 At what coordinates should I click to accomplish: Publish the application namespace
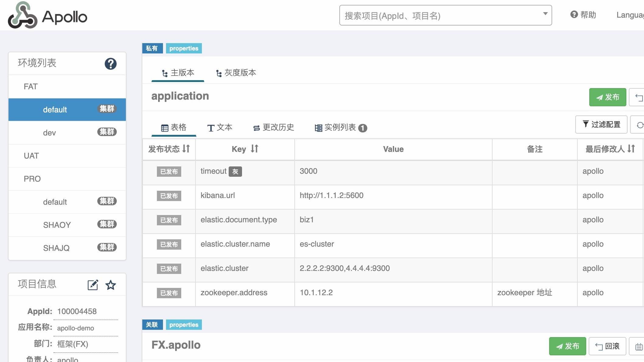click(608, 97)
